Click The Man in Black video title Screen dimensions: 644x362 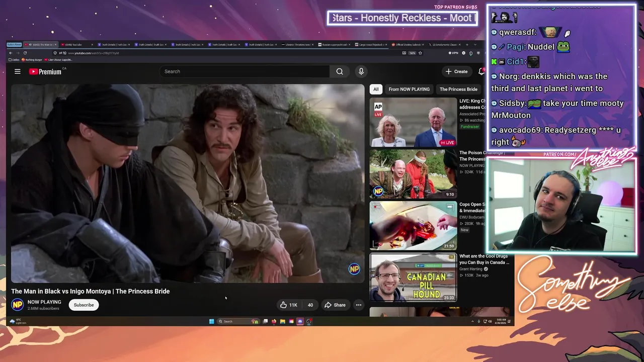coord(91,291)
